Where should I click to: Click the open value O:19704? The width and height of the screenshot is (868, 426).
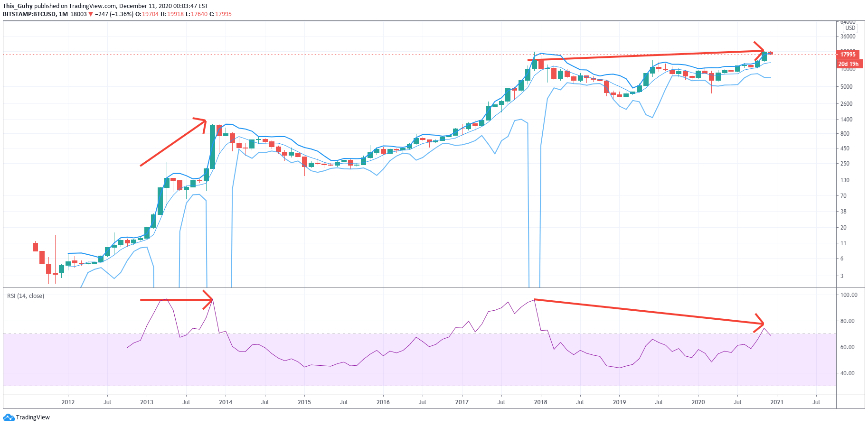pyautogui.click(x=147, y=14)
